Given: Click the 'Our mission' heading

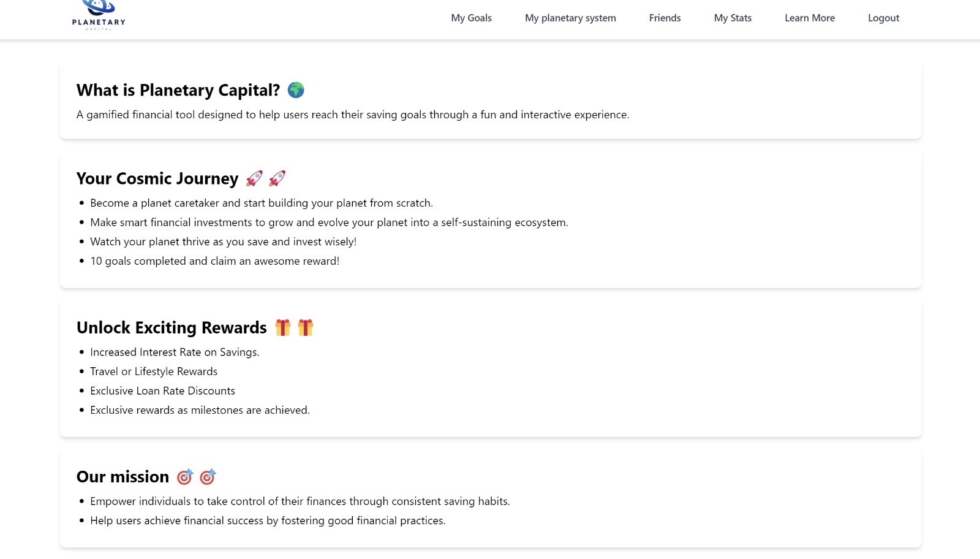Looking at the screenshot, I should coord(123,476).
